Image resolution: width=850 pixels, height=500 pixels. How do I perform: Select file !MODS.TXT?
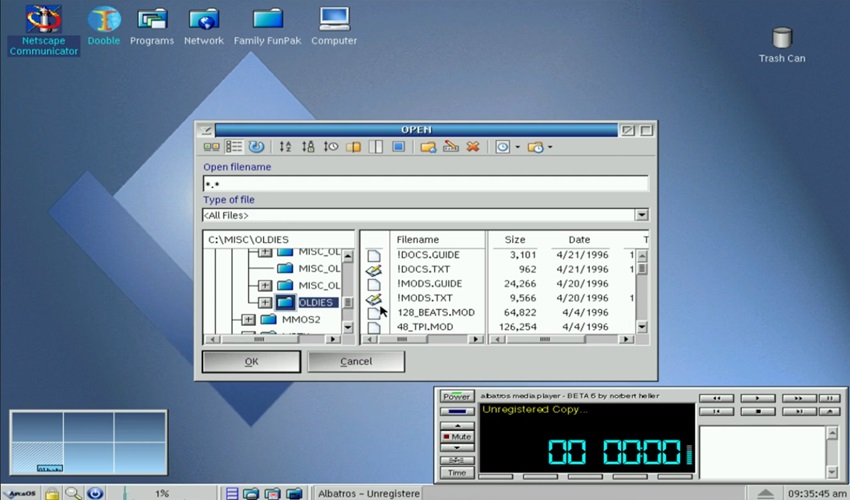(x=424, y=298)
